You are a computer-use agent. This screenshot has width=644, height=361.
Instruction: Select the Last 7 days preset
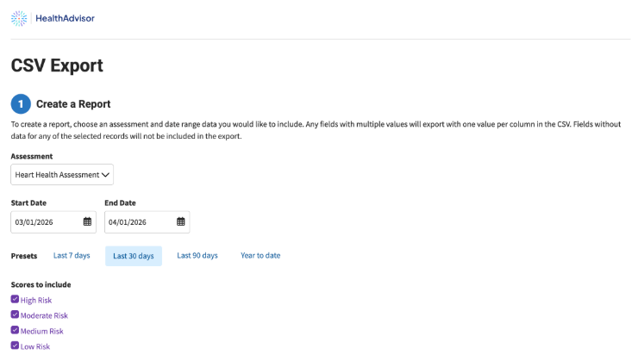pos(72,256)
